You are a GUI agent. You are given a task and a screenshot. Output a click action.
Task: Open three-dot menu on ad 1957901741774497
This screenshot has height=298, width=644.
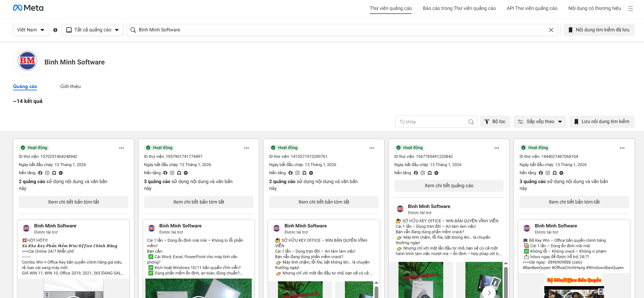[x=247, y=148]
